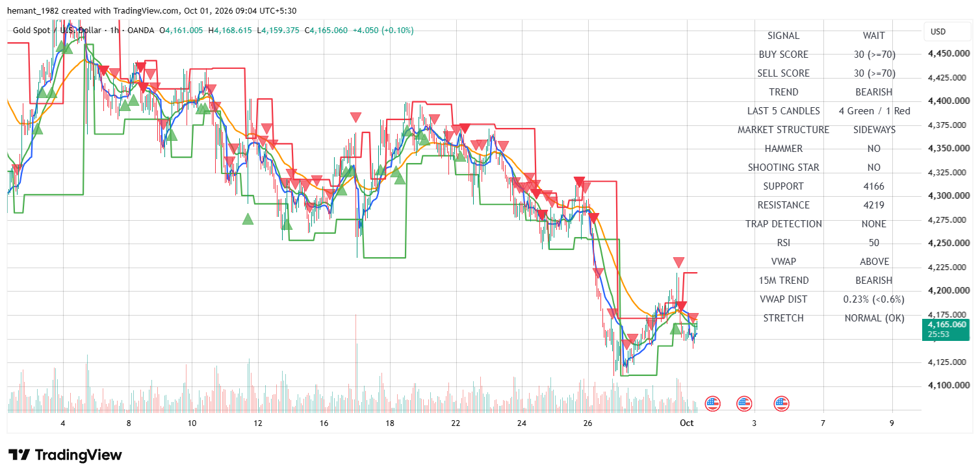
Task: Click the SELL SCORE value 30 (>=70)
Action: [x=874, y=73]
